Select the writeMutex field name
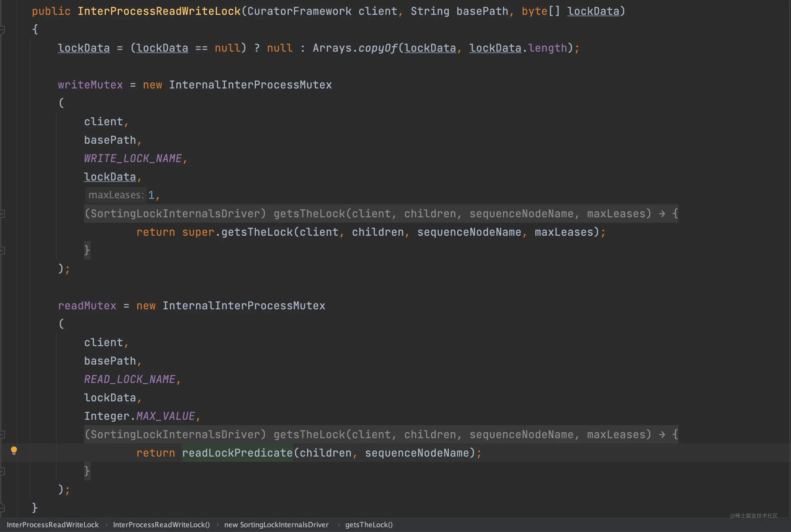 [x=90, y=85]
